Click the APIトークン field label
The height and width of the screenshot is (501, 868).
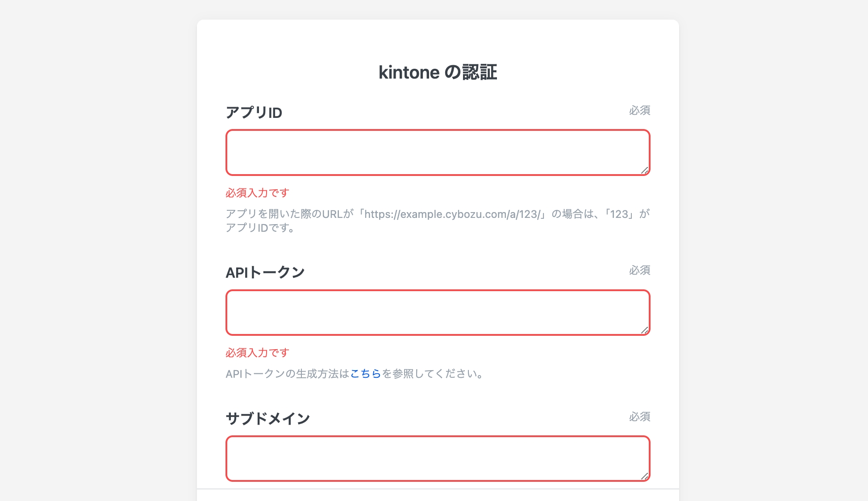click(265, 272)
